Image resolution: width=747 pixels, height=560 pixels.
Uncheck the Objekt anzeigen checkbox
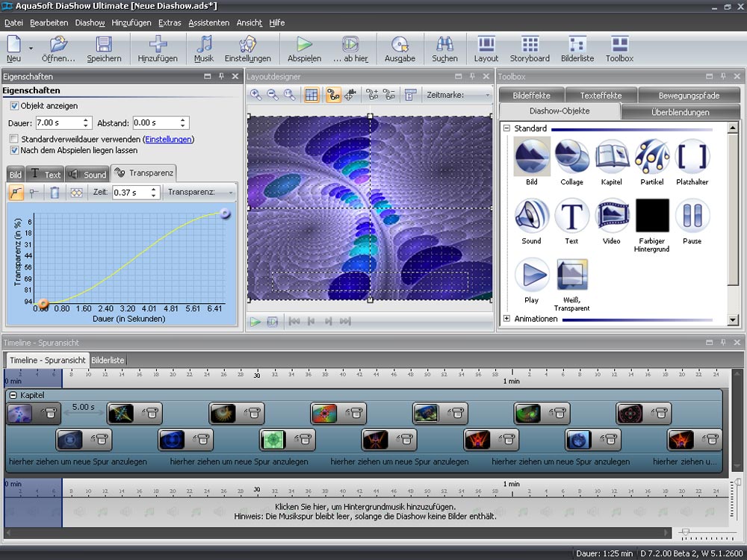pos(15,106)
